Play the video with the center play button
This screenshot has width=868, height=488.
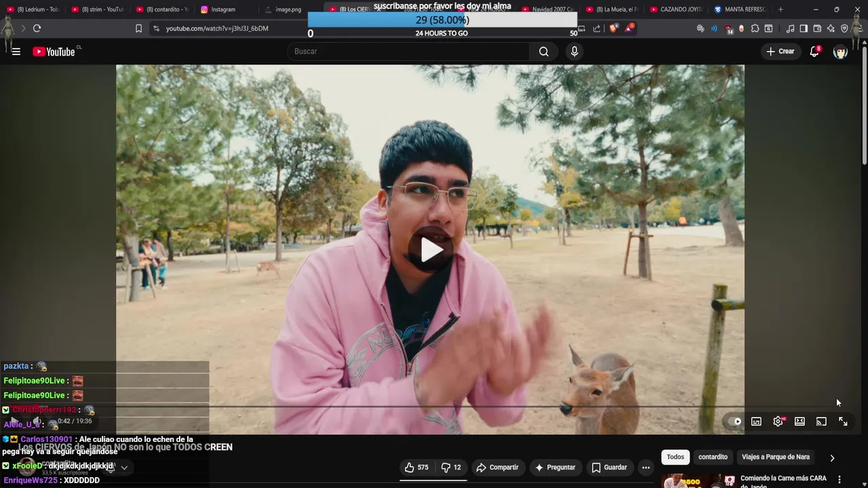[x=431, y=250]
